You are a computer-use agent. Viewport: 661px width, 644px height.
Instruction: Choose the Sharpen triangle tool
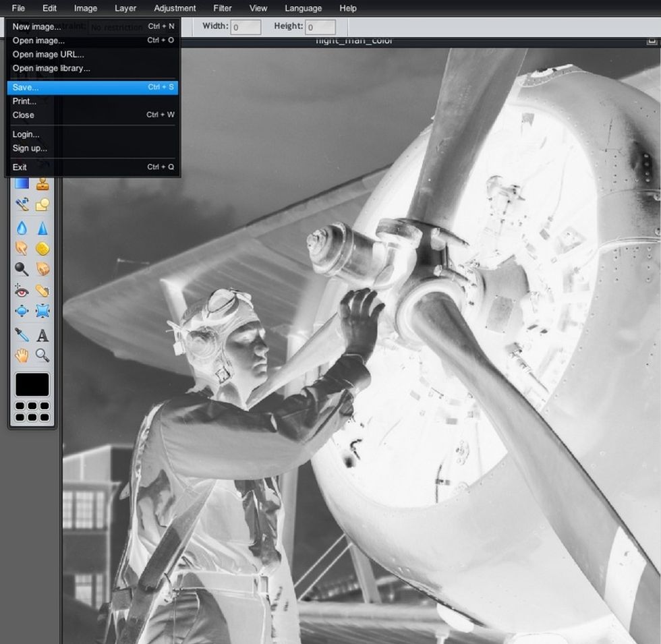pos(42,229)
